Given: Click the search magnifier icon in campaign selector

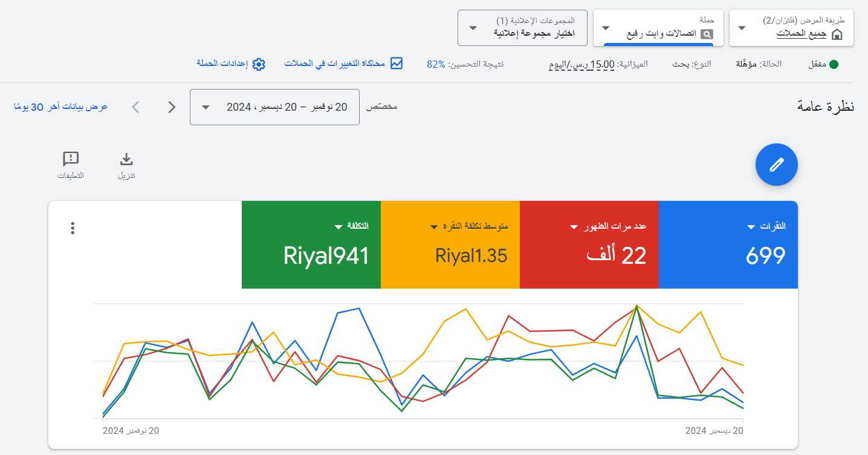Looking at the screenshot, I should [707, 34].
